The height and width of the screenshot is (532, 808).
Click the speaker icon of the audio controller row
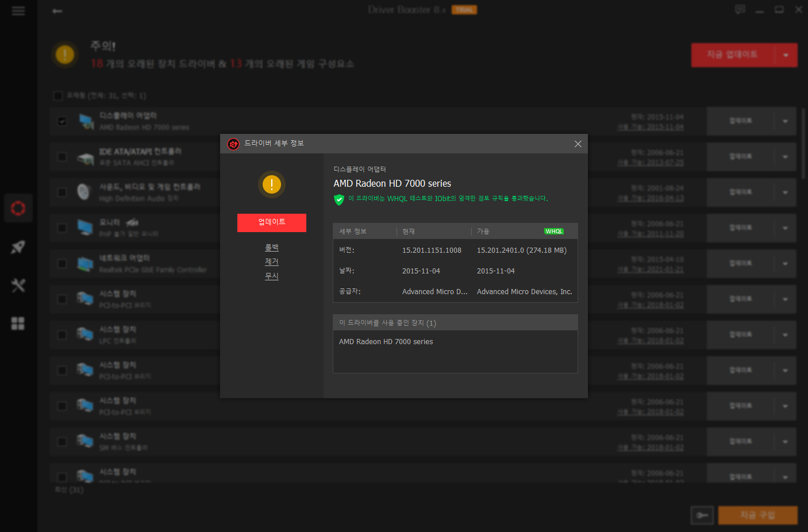[x=84, y=192]
